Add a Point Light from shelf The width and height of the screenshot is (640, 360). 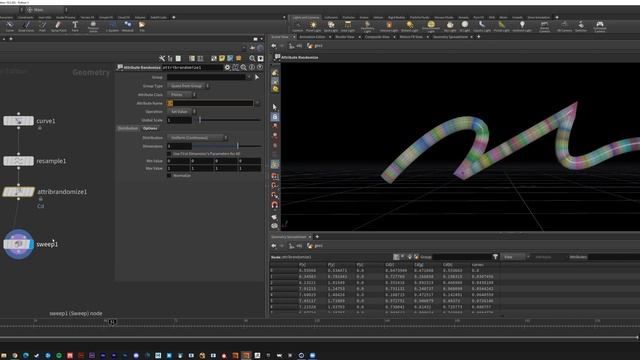pos(313,27)
